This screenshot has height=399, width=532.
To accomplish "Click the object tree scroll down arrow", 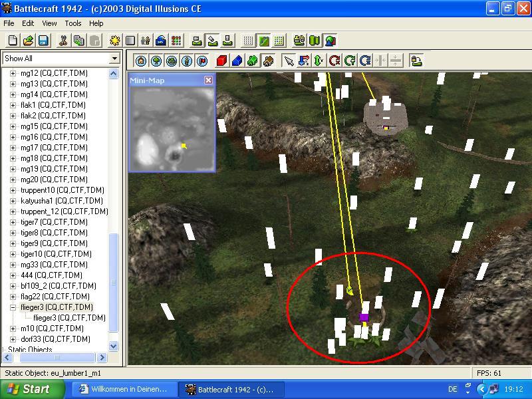I will click(113, 346).
